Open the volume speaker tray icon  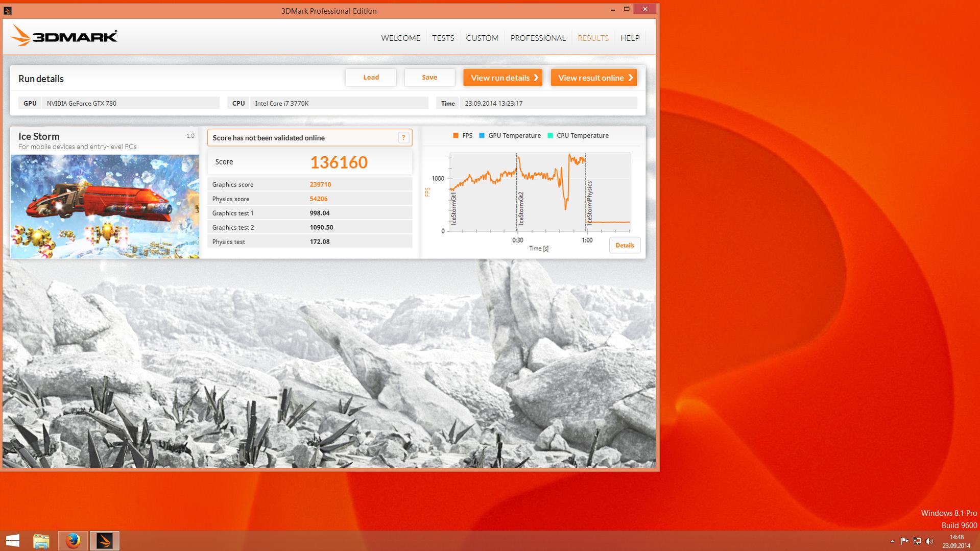929,541
